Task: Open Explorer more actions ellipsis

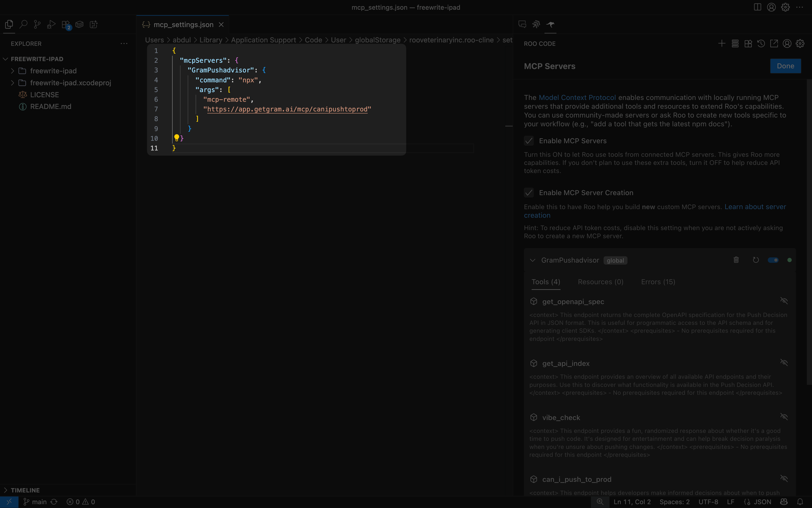Action: point(124,43)
